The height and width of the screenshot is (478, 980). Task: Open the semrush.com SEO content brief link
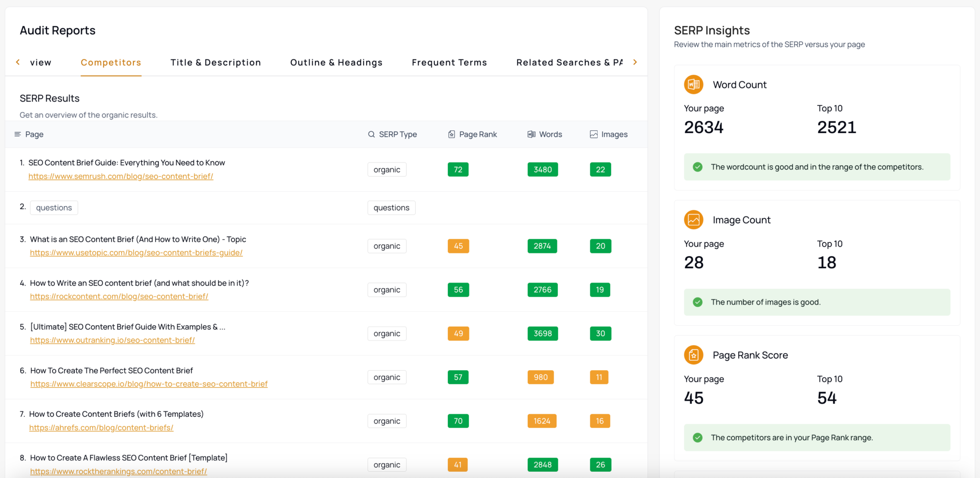tap(121, 176)
